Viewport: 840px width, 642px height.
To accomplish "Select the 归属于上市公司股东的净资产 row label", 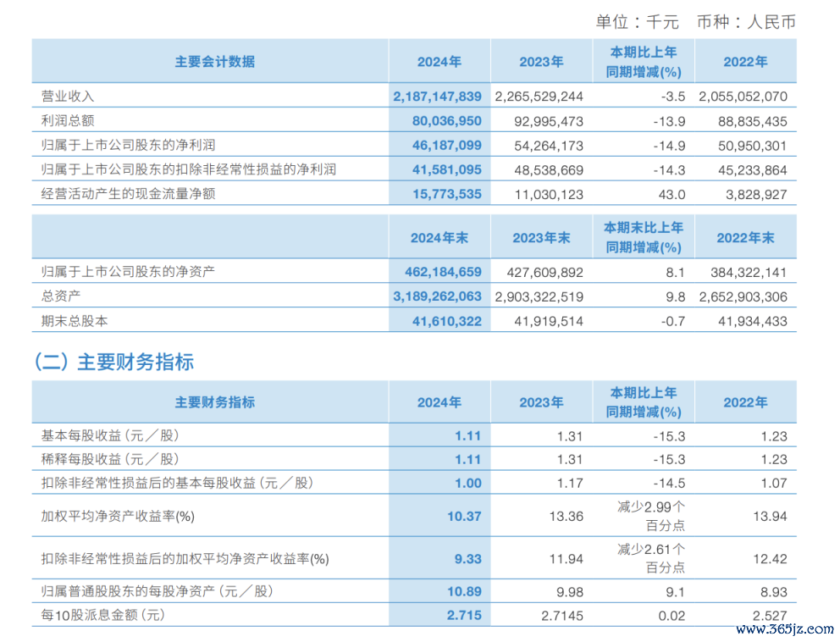I will [x=128, y=272].
